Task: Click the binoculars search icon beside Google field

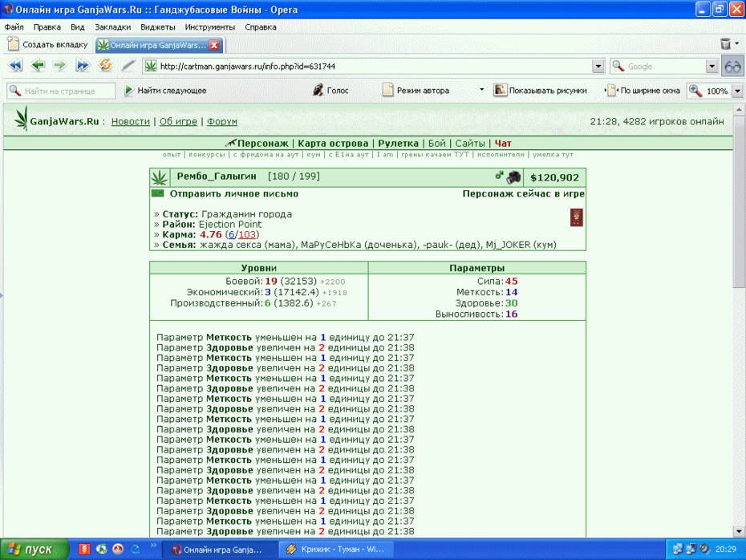Action: point(732,66)
